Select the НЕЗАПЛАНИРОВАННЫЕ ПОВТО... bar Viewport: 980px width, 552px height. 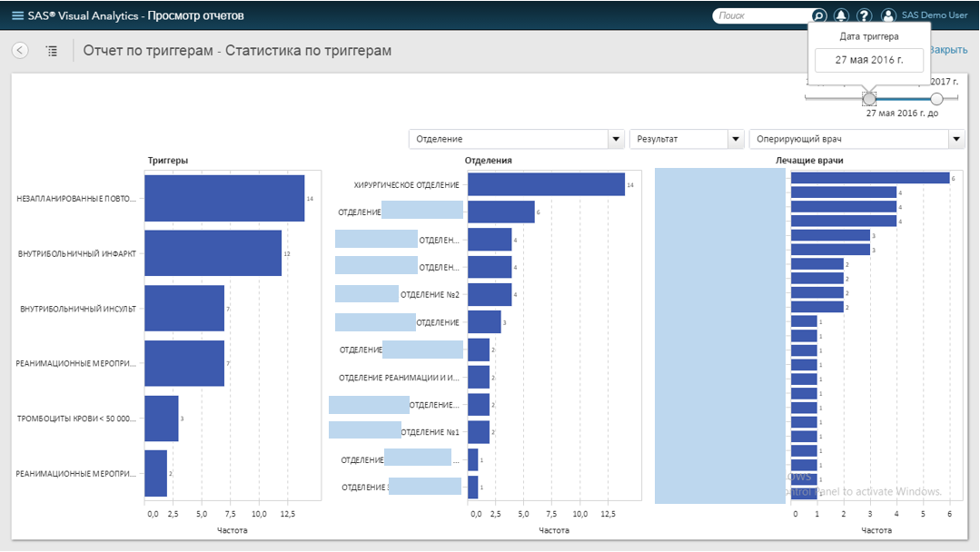[x=224, y=198]
